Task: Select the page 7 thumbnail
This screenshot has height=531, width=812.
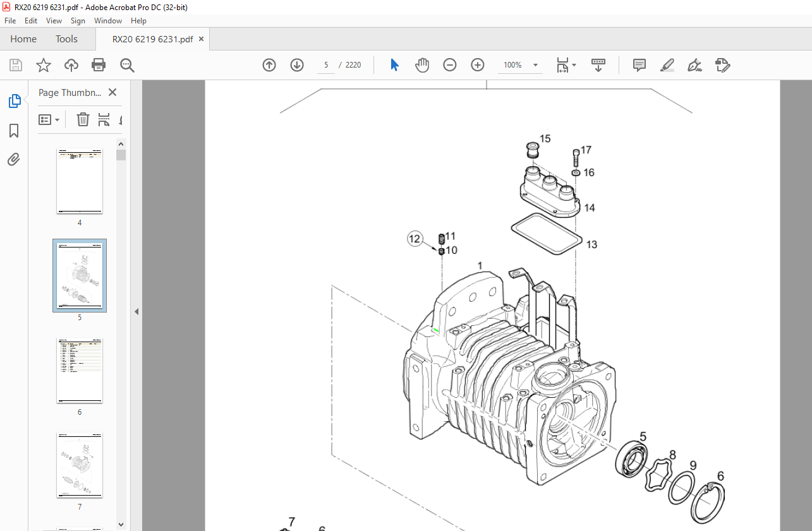Action: (x=80, y=465)
